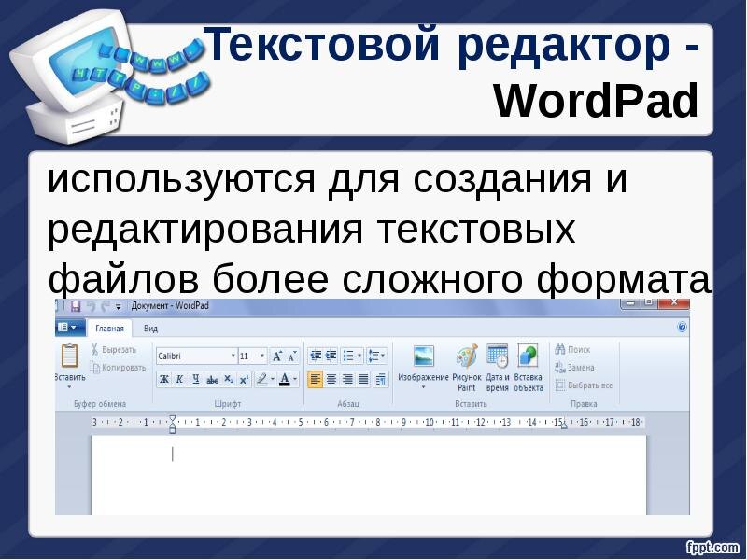The width and height of the screenshot is (747, 560).
Task: Click the fppt.com link in corner
Action: (x=712, y=548)
